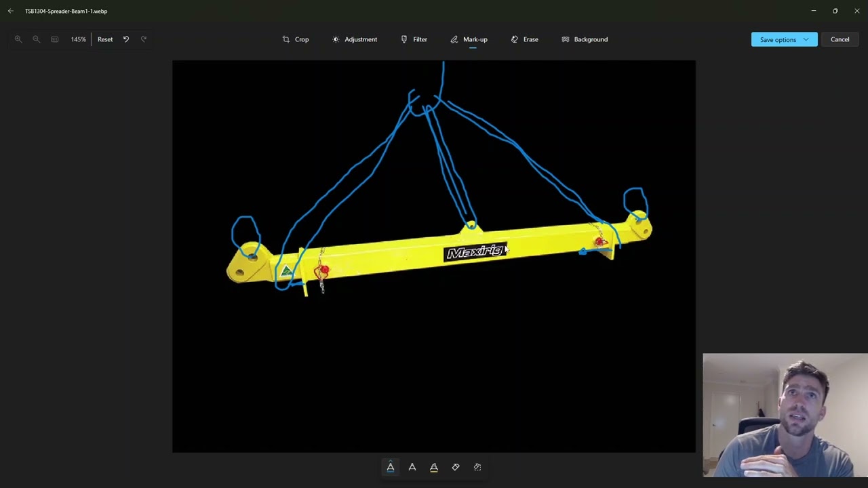Click the webcam video overlay

tap(785, 415)
